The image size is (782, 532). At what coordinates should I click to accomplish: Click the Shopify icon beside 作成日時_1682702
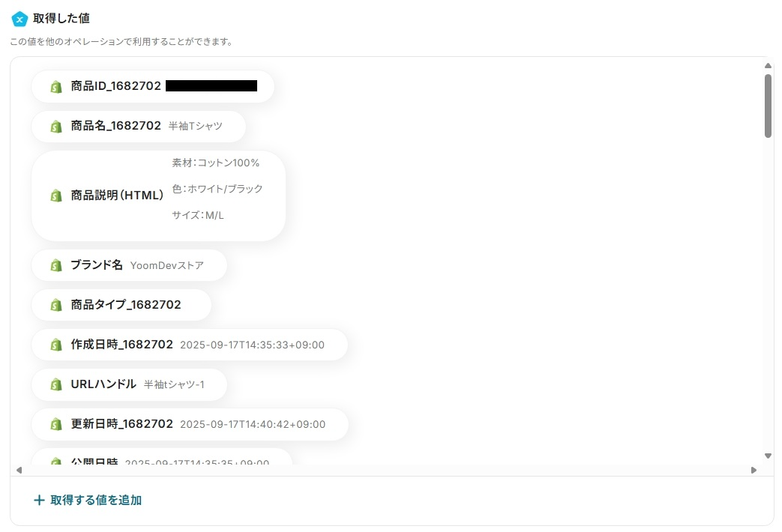55,345
